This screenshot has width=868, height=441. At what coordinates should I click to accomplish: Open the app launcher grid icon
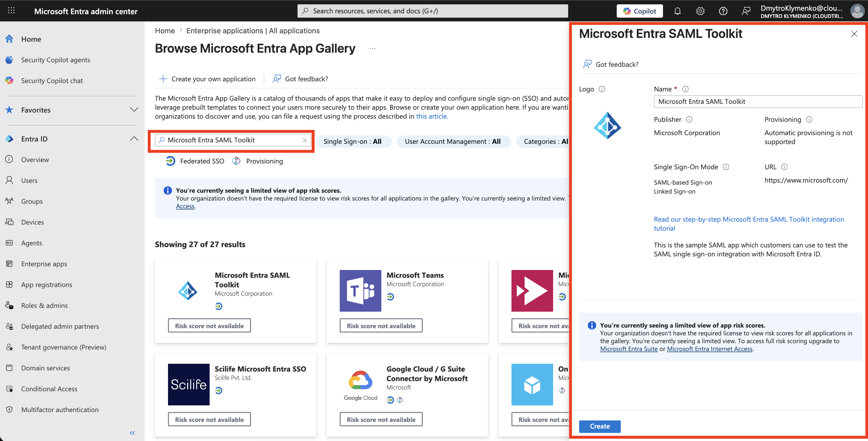[11, 11]
